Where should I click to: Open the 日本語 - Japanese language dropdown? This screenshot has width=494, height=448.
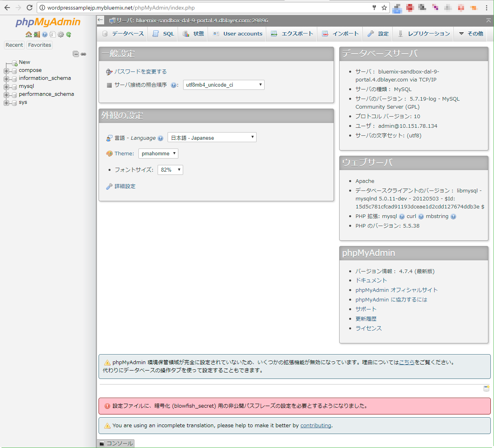(x=212, y=137)
